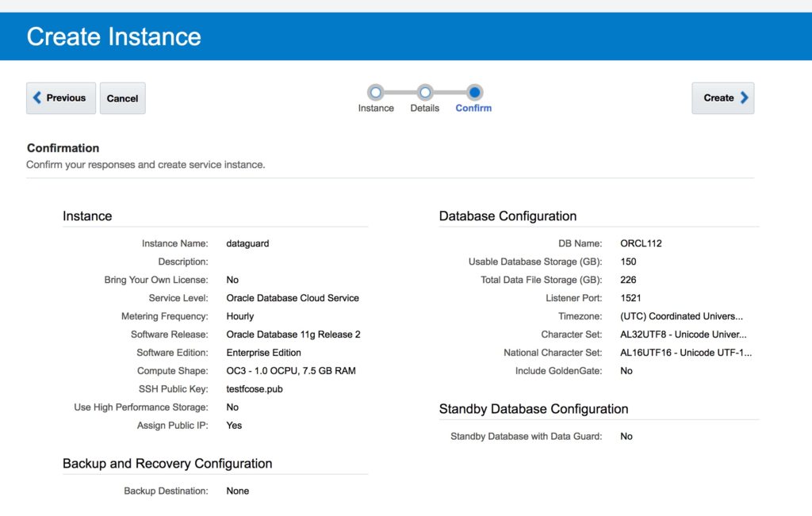The image size is (812, 516).
Task: Click the Database Configuration section heading
Action: (x=507, y=216)
